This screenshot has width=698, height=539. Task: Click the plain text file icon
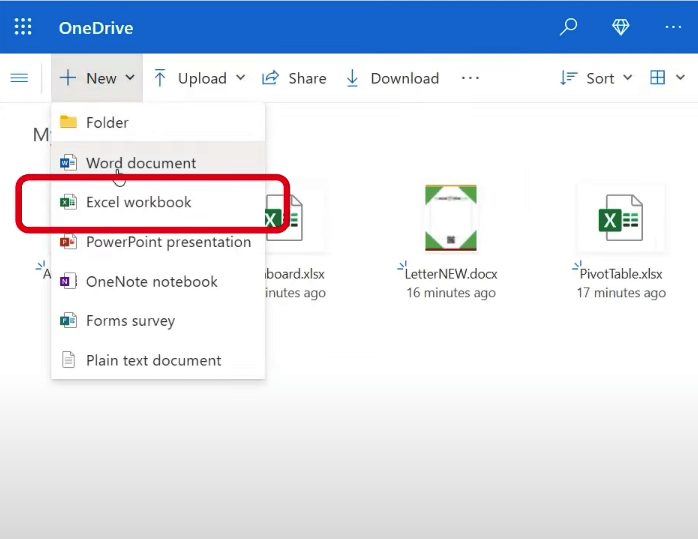pyautogui.click(x=68, y=360)
